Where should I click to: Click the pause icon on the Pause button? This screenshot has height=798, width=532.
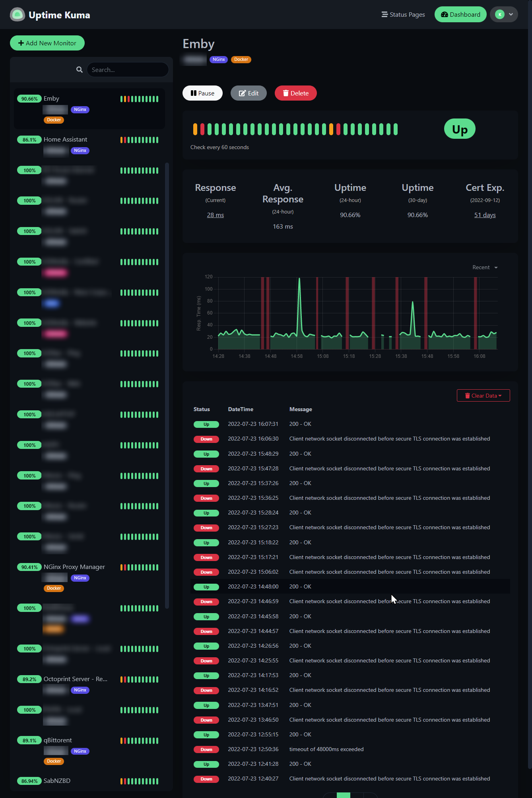[194, 93]
